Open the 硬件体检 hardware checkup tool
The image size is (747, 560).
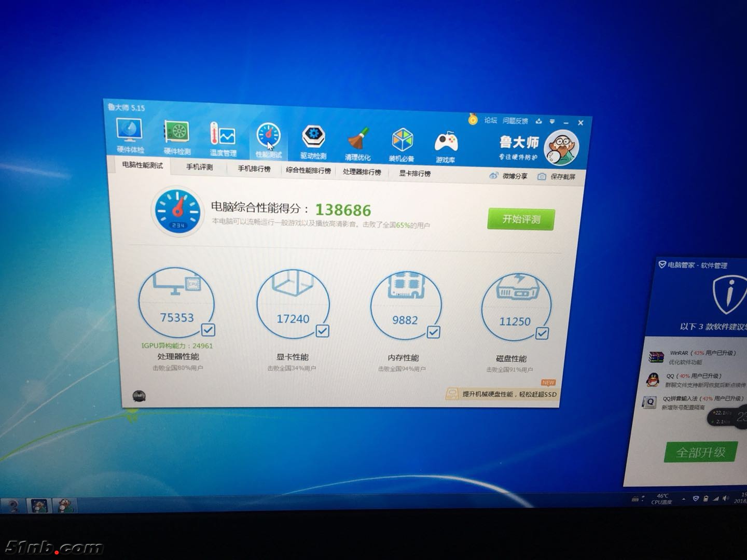click(x=130, y=136)
